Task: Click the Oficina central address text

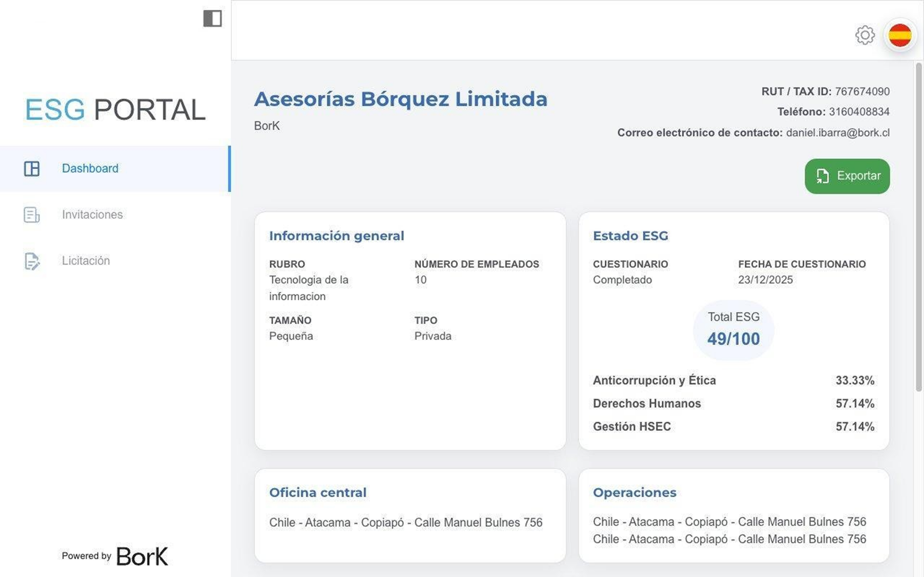Action: click(405, 523)
